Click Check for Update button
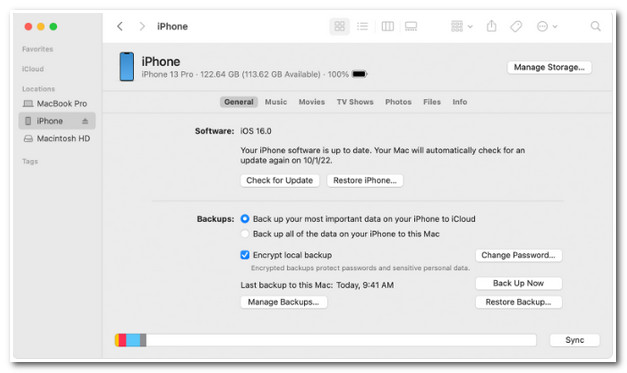 tap(280, 180)
